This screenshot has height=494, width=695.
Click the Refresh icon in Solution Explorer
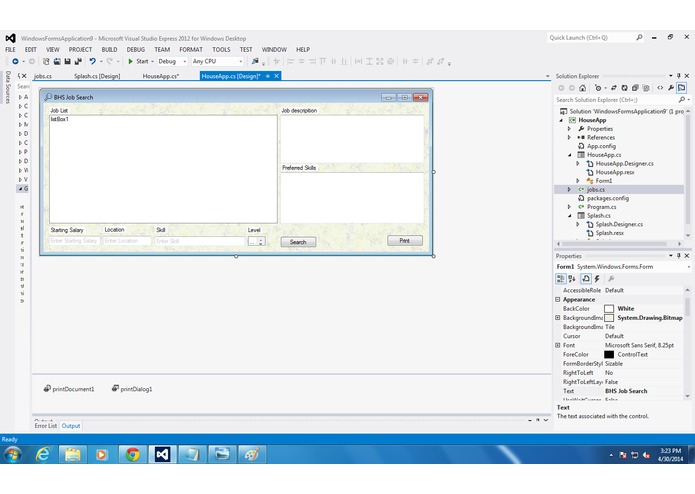625,88
